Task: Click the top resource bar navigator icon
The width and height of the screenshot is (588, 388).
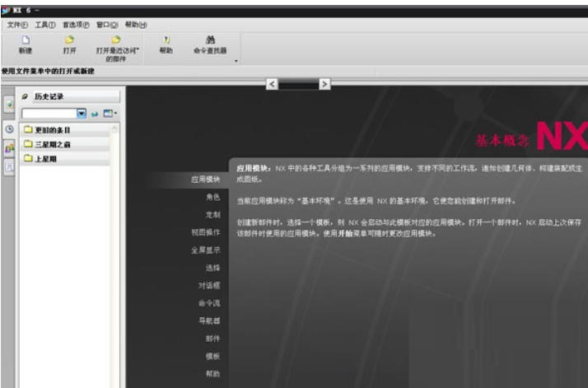Action: point(9,105)
